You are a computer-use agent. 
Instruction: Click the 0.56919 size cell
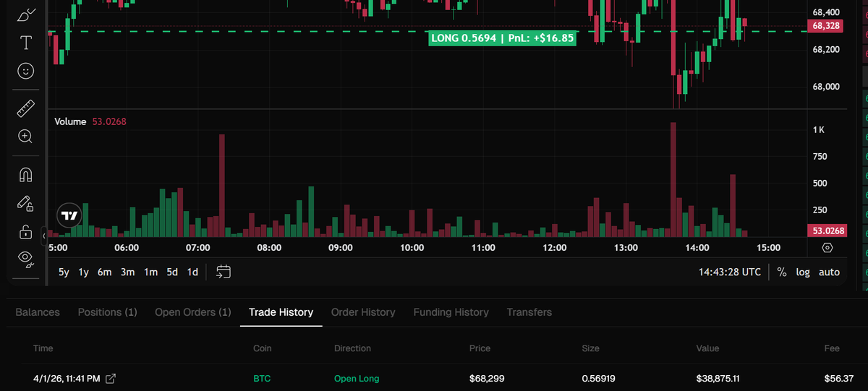[600, 378]
